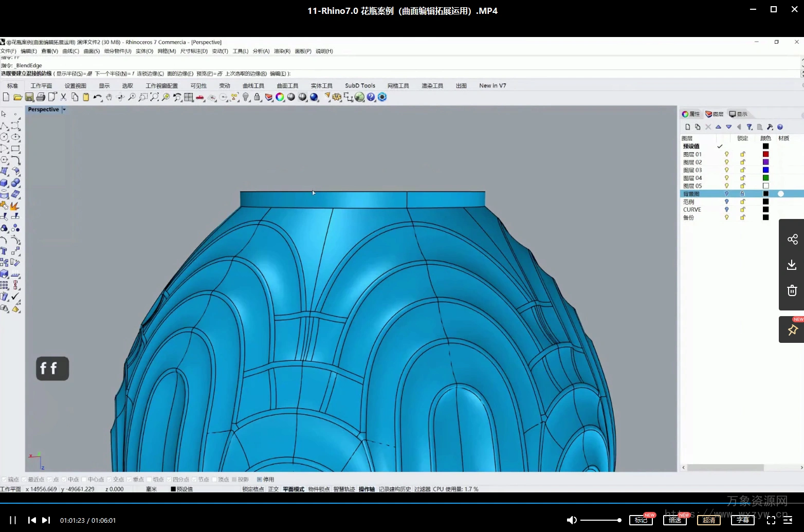
Task: Click the new layer icon in layer panel
Action: (688, 127)
